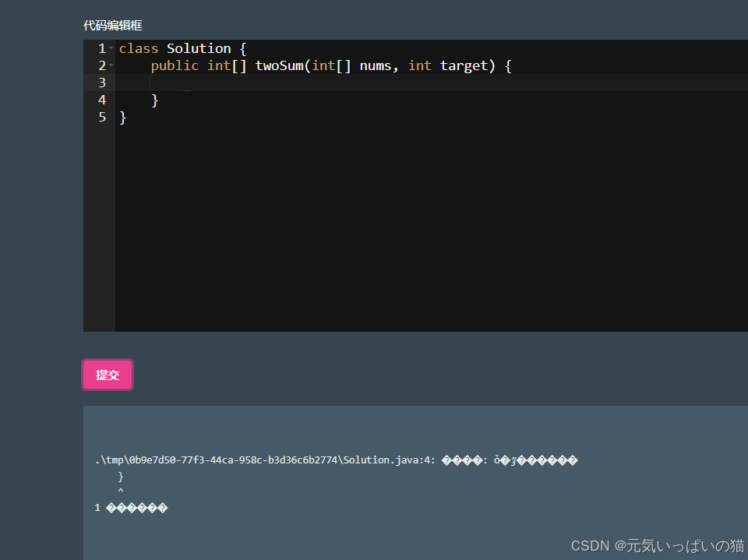Click the 代码编辑框 heading label
Image resolution: width=748 pixels, height=560 pixels.
pos(112,25)
